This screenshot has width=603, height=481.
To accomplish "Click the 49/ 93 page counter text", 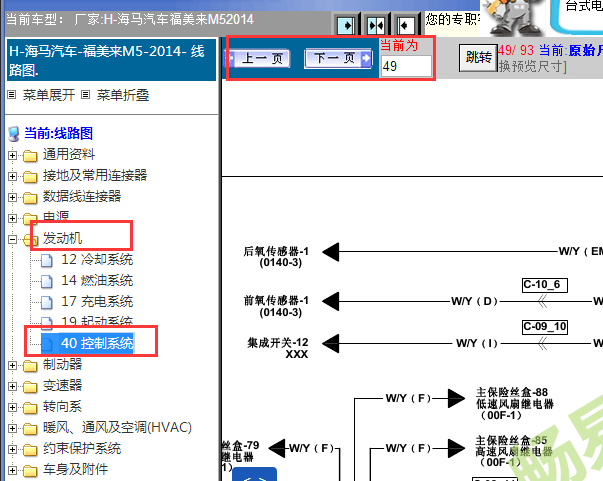I will (x=516, y=50).
